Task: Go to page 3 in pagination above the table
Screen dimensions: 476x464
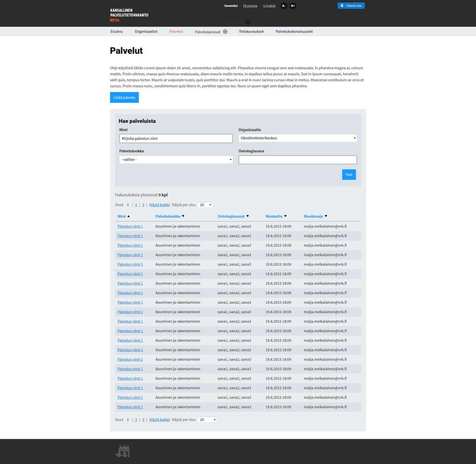Action: (143, 205)
